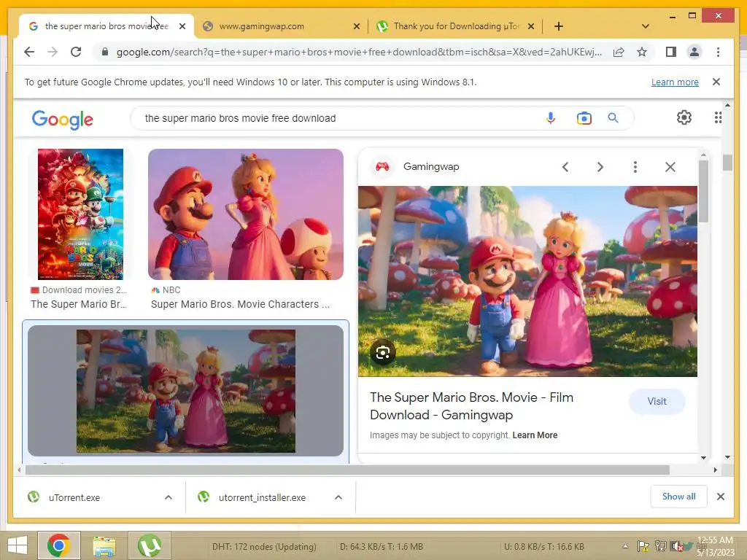Show next image in preview panel
Screen dimensions: 747x560
click(600, 167)
